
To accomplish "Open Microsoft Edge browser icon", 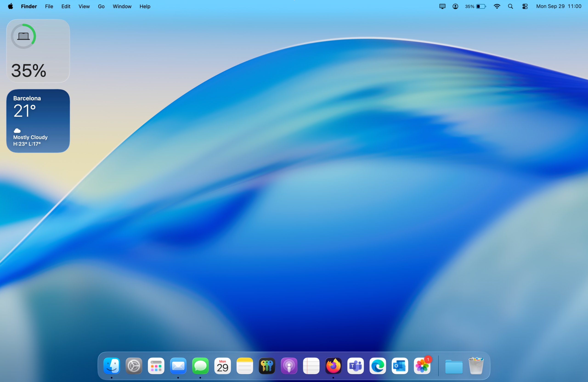I will coord(378,366).
